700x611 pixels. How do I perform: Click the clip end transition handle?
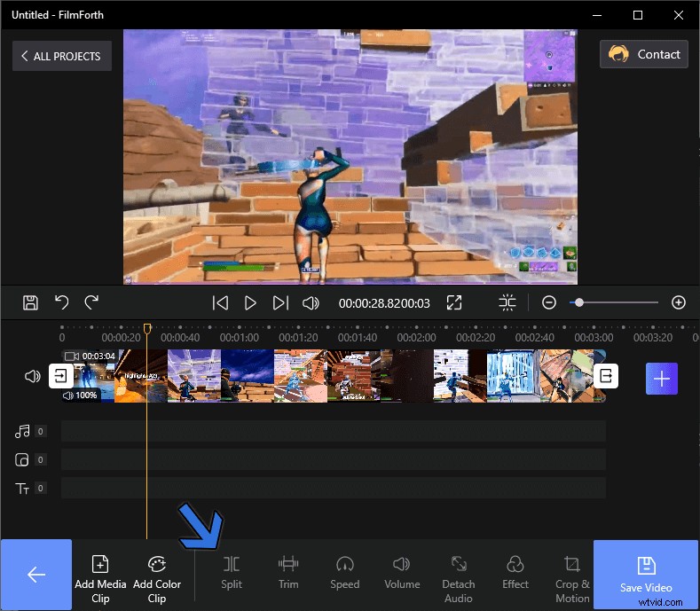pos(606,376)
